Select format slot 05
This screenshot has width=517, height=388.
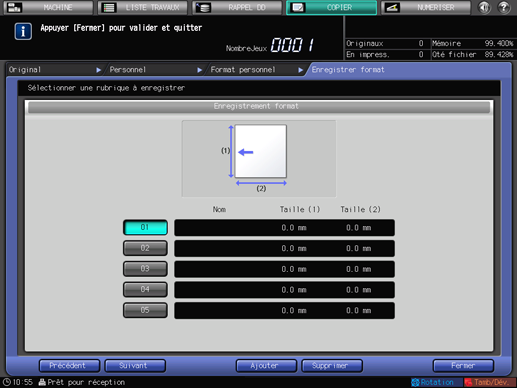(x=145, y=310)
